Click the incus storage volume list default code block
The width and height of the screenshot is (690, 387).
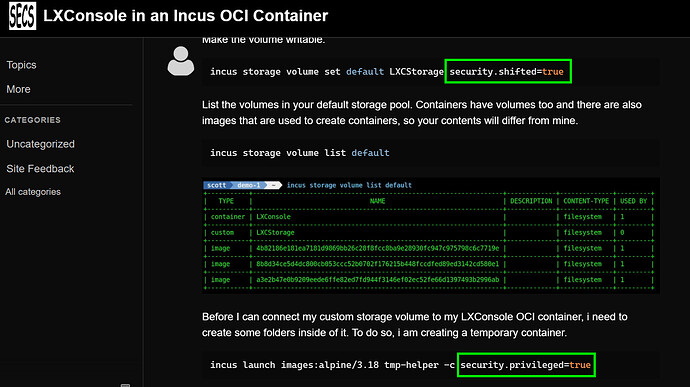pyautogui.click(x=430, y=153)
